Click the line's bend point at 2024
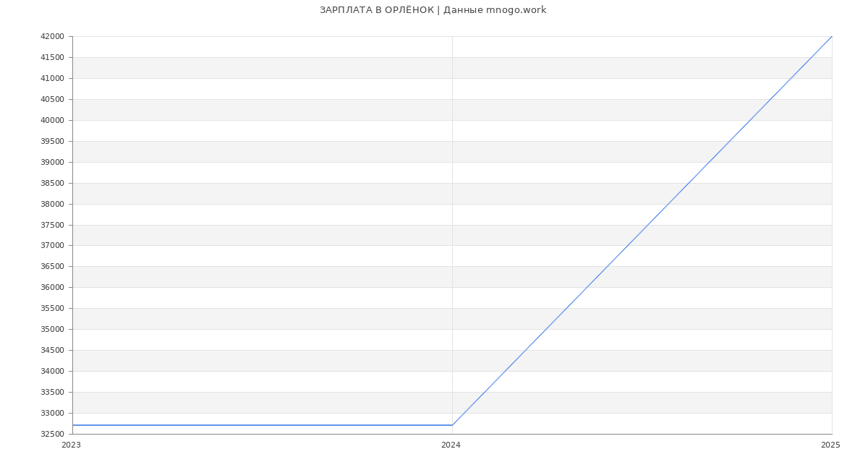The image size is (868, 470). (452, 425)
